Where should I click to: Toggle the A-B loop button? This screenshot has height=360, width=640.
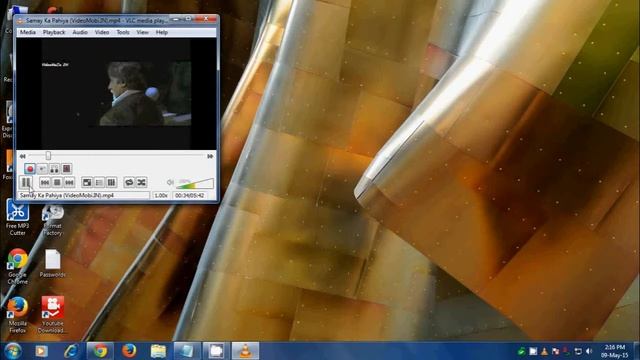point(54,168)
